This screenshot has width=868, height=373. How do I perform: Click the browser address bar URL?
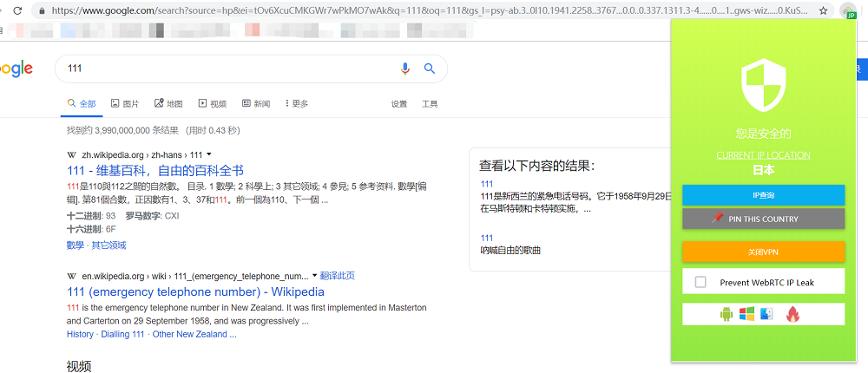click(x=429, y=10)
